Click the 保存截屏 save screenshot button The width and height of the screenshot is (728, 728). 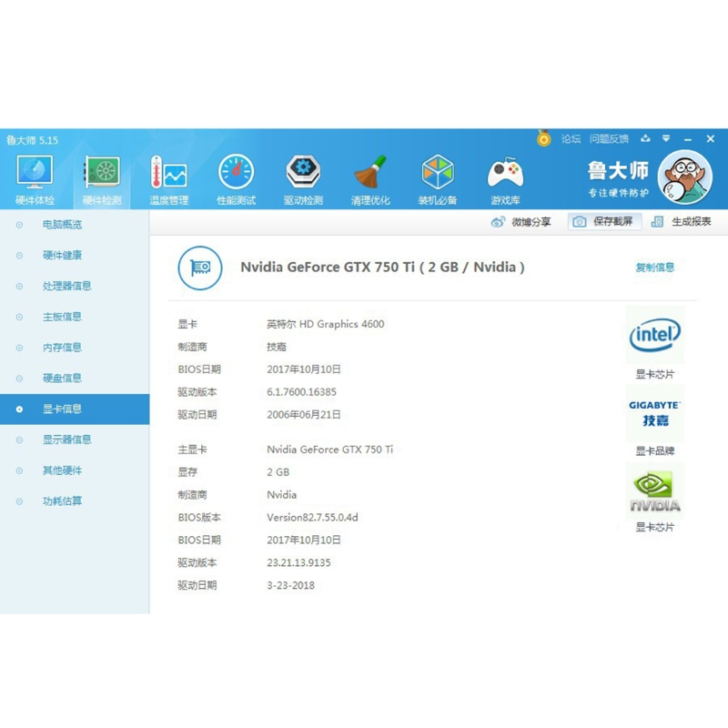(x=605, y=222)
